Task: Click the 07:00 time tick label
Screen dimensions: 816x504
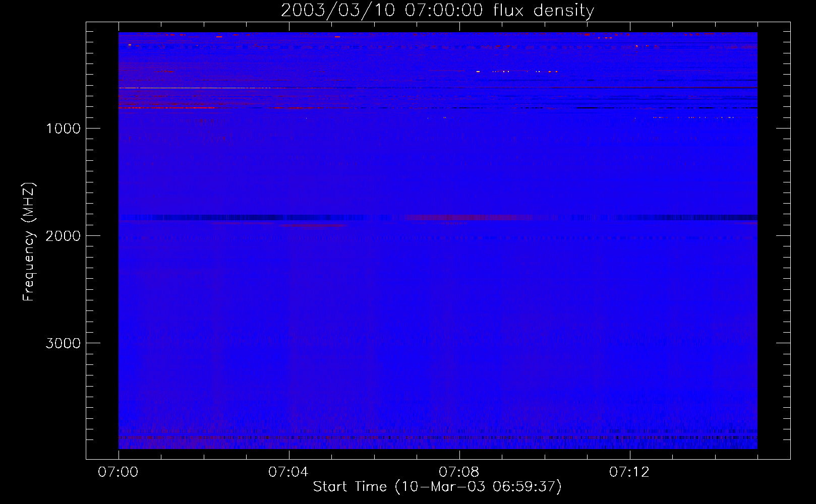Action: pyautogui.click(x=118, y=472)
